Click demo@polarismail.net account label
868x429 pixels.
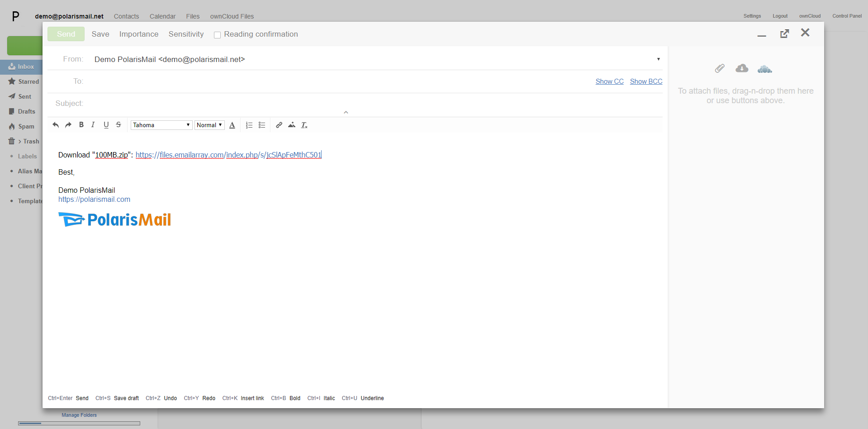point(69,16)
